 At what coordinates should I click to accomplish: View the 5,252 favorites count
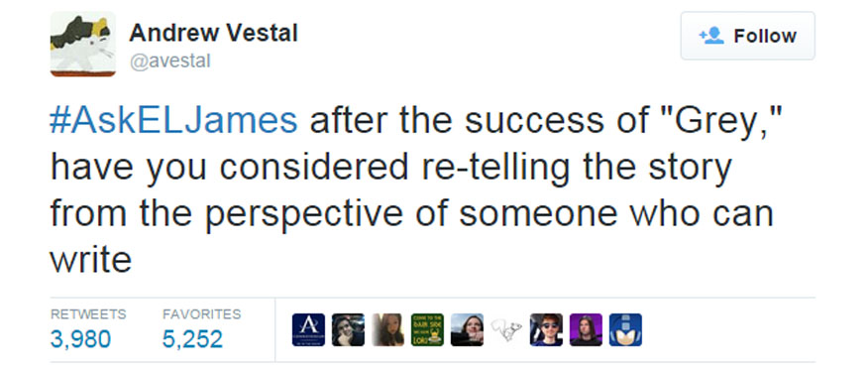192,338
